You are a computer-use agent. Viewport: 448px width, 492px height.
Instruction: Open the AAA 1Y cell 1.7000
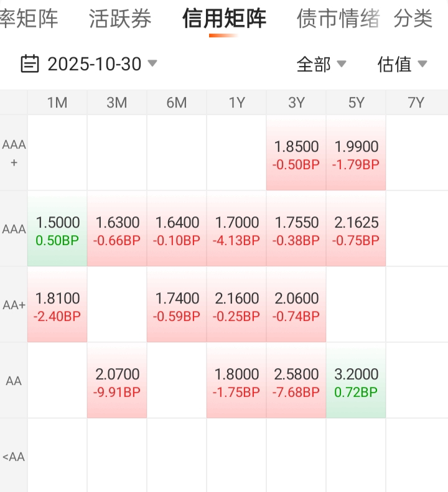click(x=236, y=229)
